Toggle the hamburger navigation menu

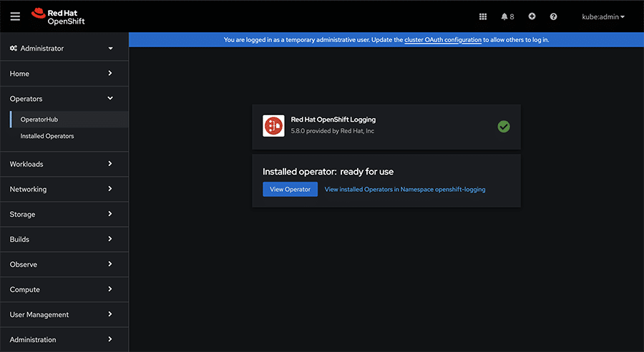15,16
